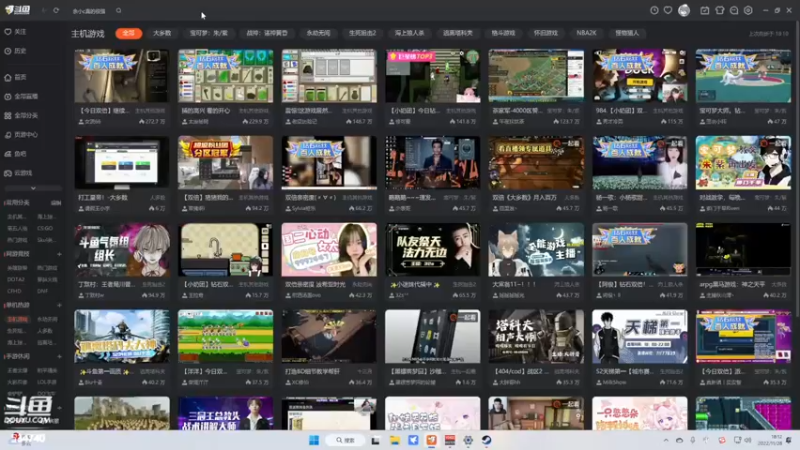Expand the plus next to 单机热游
This screenshot has height=450, width=800.
click(59, 305)
